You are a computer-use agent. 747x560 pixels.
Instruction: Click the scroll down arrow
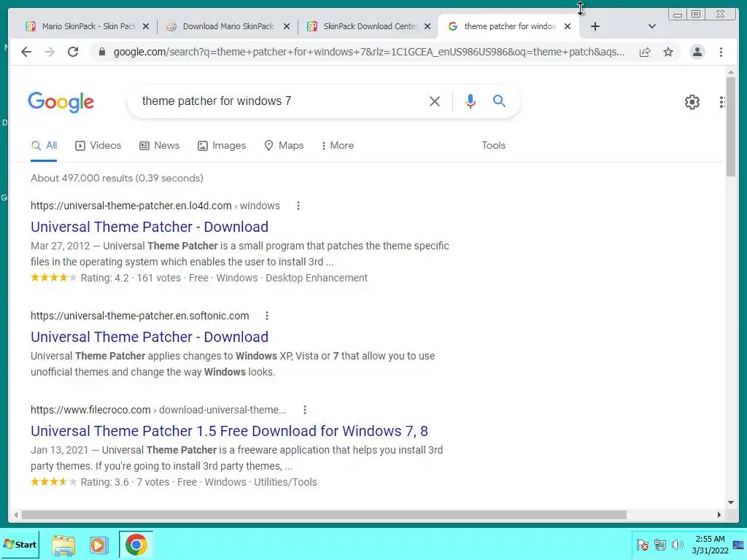coord(731,502)
